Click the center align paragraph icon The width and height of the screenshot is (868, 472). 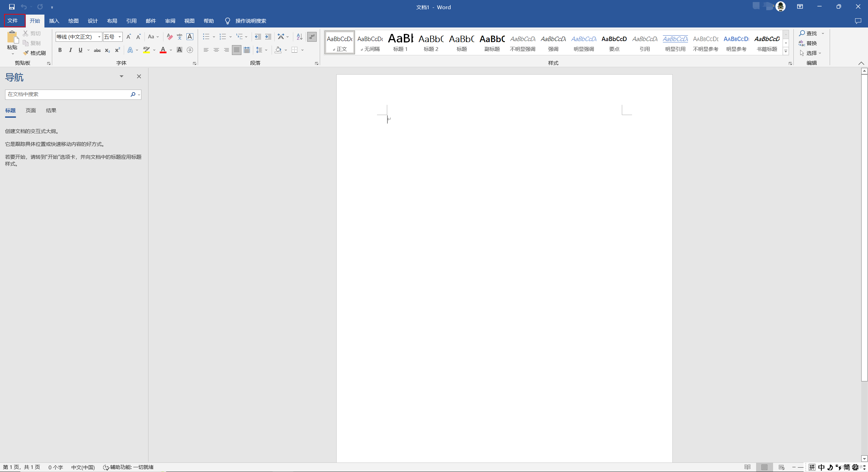pos(216,50)
